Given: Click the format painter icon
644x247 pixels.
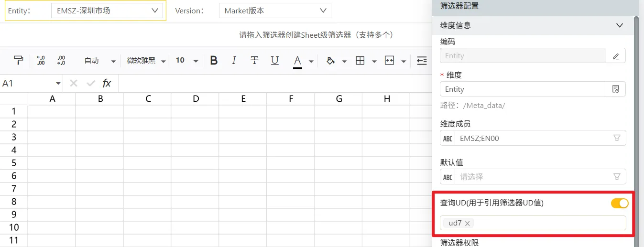Looking at the screenshot, I should pos(19,60).
